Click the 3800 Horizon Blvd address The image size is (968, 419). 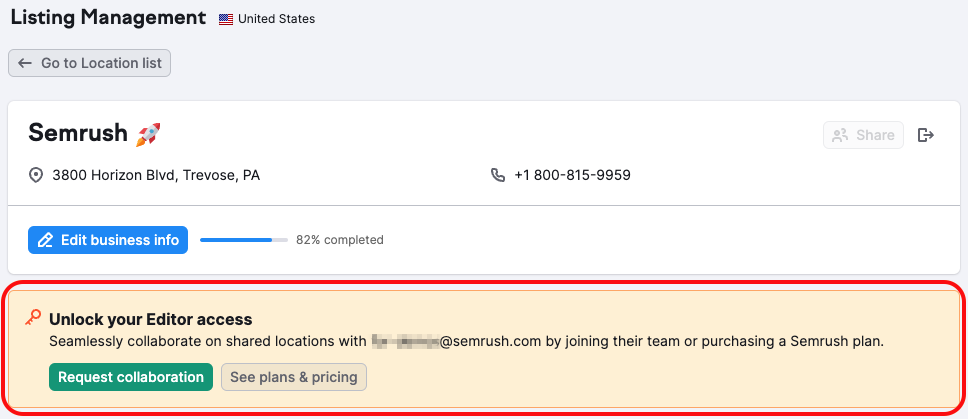[156, 175]
